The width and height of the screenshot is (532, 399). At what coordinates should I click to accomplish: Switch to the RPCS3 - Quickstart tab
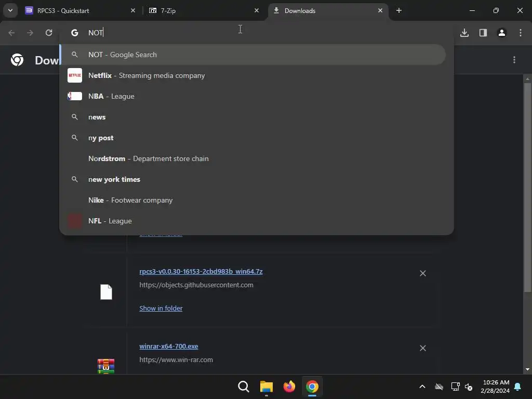[x=81, y=10]
